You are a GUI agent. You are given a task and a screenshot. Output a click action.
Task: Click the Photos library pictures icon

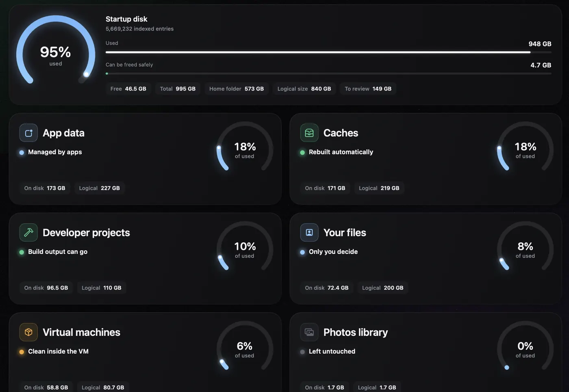tap(309, 332)
